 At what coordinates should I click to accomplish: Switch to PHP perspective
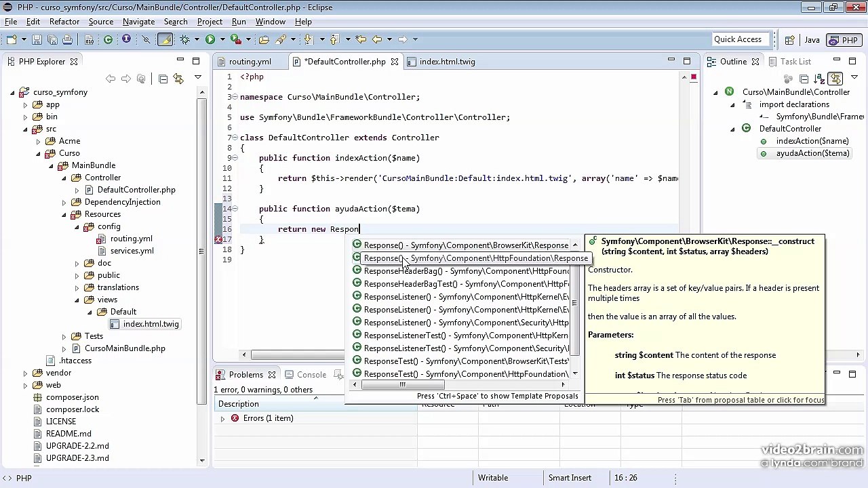coord(844,40)
